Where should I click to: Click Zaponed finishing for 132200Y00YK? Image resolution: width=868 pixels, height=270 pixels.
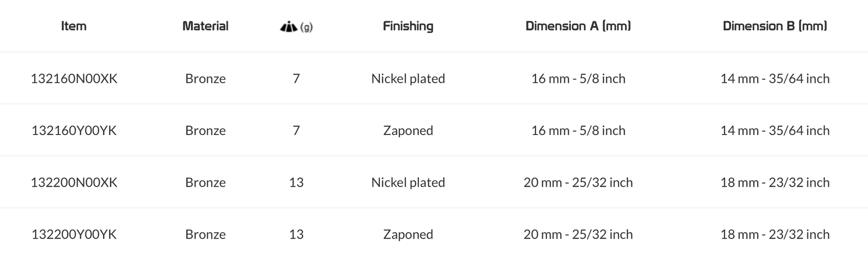[x=408, y=234]
